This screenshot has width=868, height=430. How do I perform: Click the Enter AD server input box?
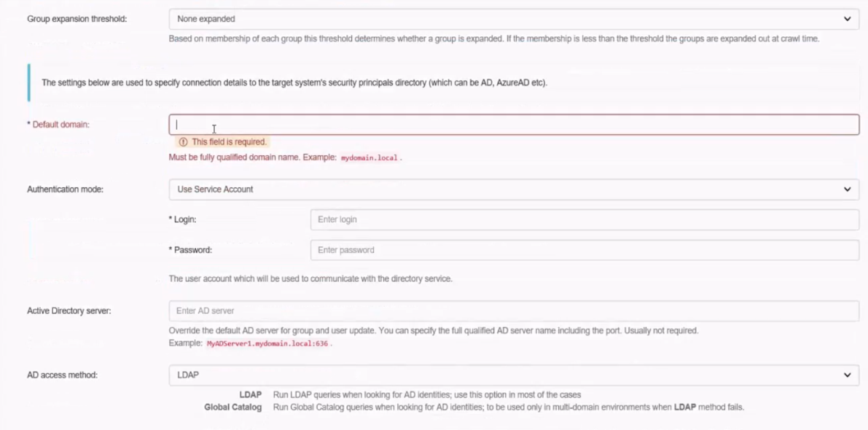[x=513, y=311]
